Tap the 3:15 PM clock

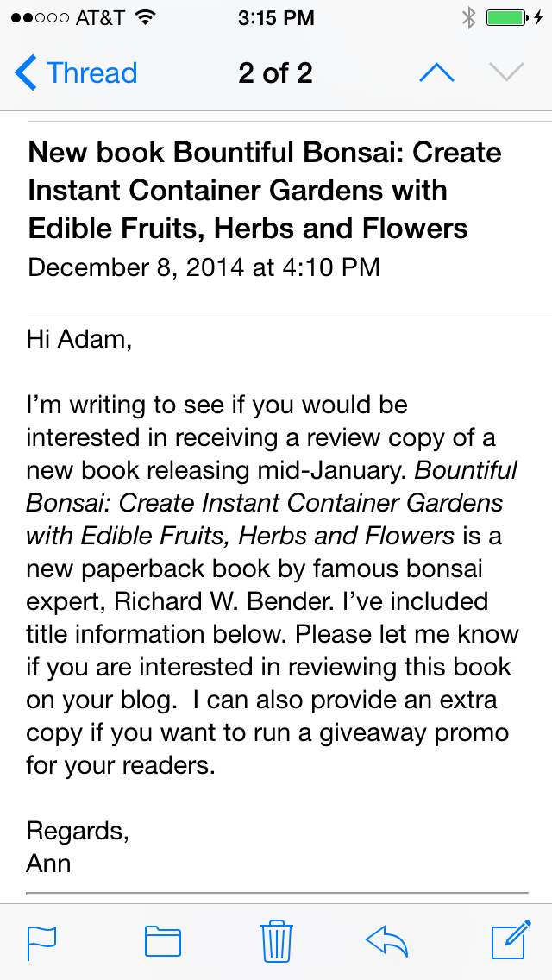click(275, 17)
